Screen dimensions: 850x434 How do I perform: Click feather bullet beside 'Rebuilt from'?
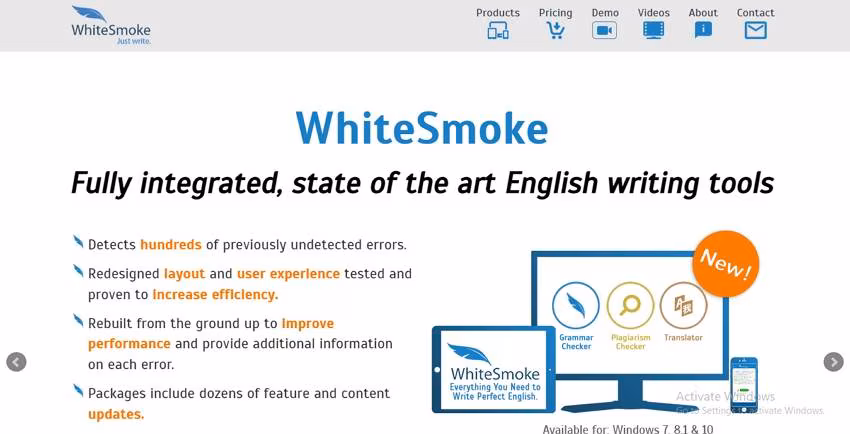pos(78,320)
